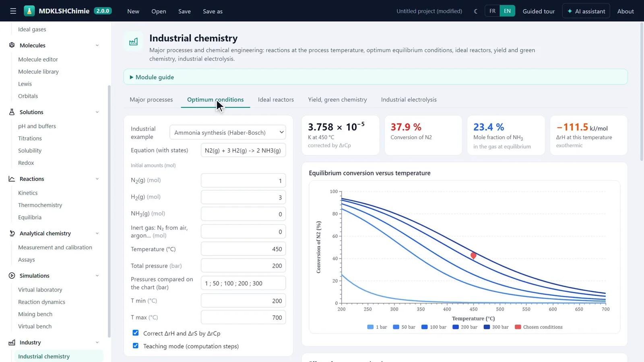Collapse the Solutions sidebar section
The width and height of the screenshot is (644, 362).
(97, 112)
